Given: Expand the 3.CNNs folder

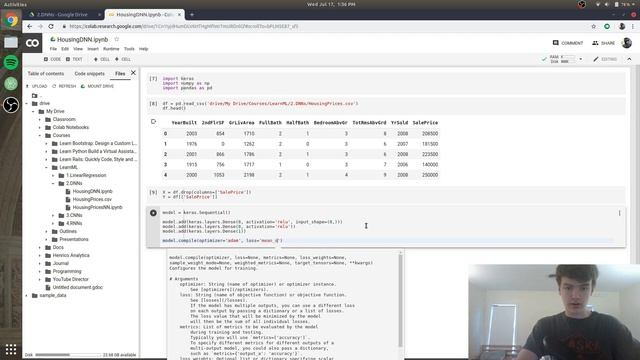Looking at the screenshot, I should 53,215.
